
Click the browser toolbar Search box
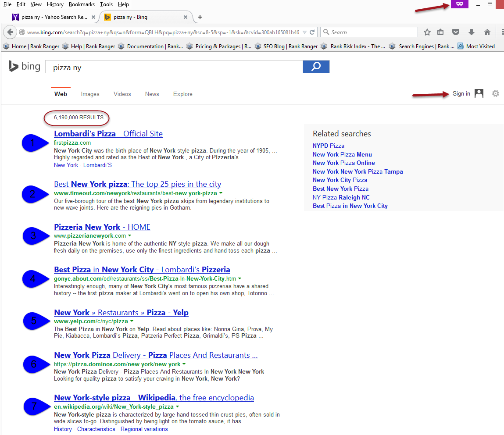[369, 32]
